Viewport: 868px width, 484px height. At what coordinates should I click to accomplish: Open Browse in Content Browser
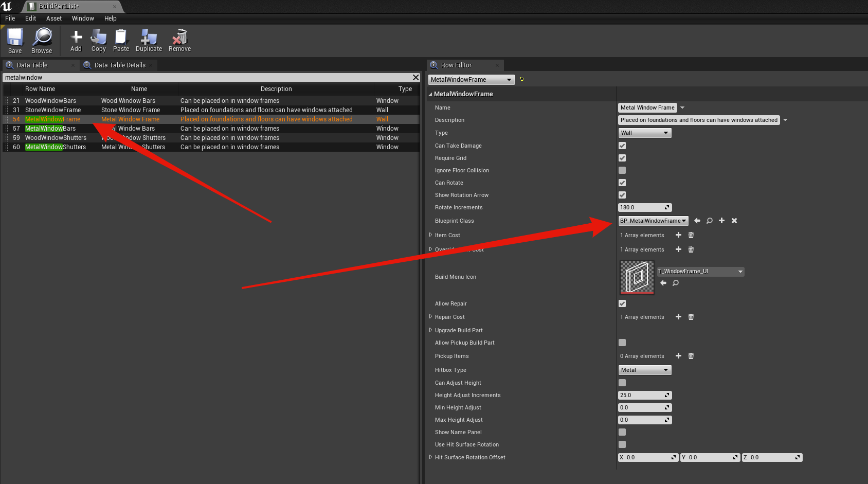click(x=42, y=41)
